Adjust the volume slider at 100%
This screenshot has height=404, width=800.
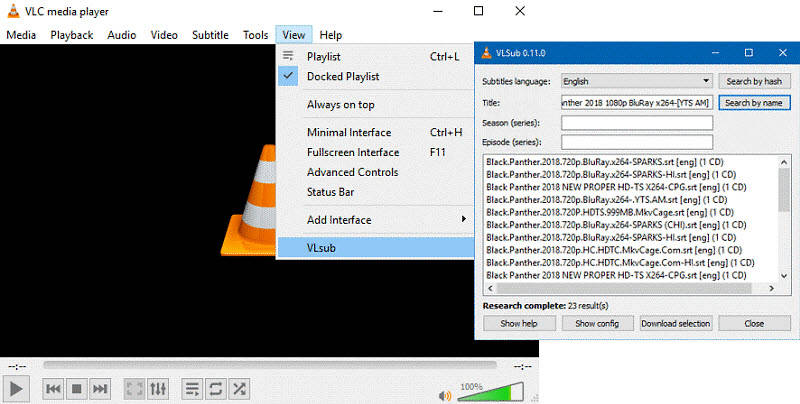tap(491, 392)
